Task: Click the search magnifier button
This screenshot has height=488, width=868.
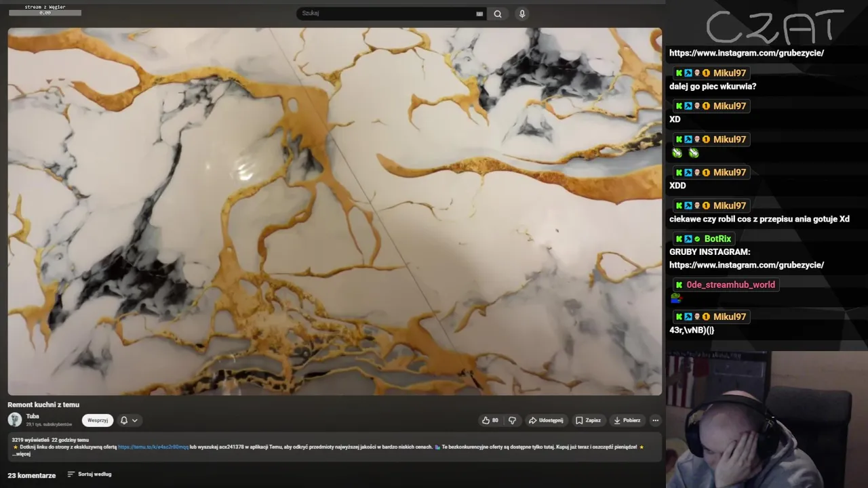Action: (498, 14)
